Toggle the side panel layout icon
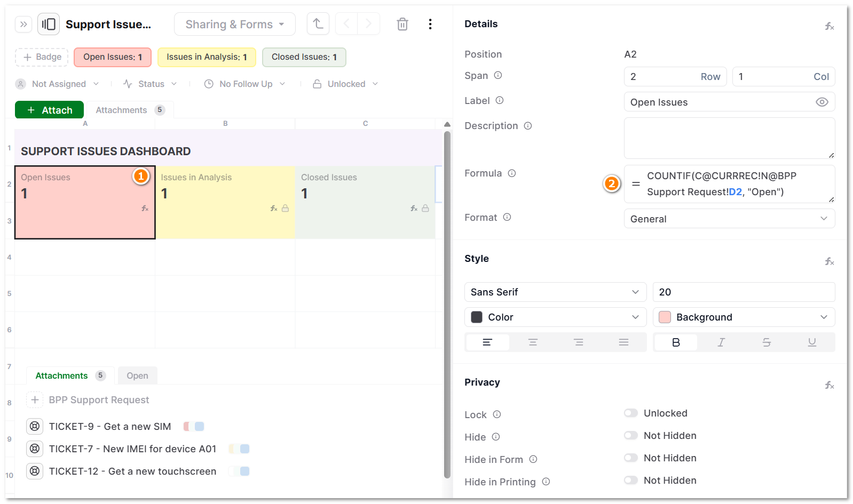This screenshot has width=853, height=504. click(x=49, y=24)
